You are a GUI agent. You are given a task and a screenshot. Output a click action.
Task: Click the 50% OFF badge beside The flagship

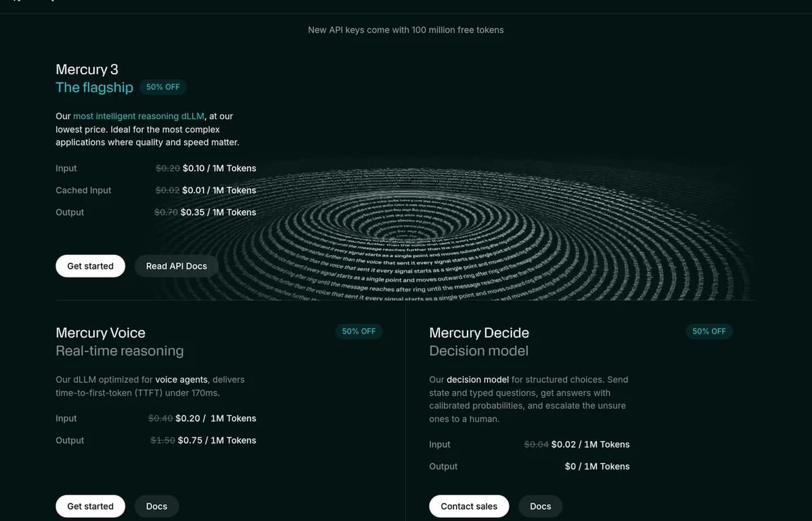[x=163, y=87]
